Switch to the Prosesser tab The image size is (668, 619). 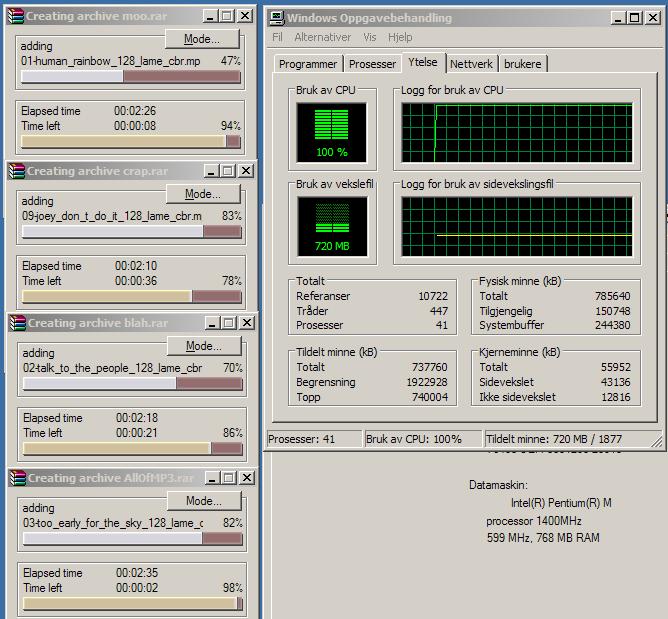pyautogui.click(x=372, y=64)
